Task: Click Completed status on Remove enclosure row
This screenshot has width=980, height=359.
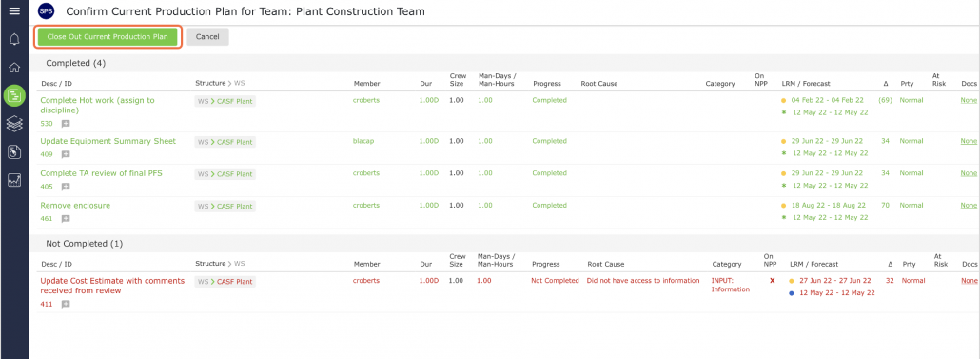Action: pos(549,205)
